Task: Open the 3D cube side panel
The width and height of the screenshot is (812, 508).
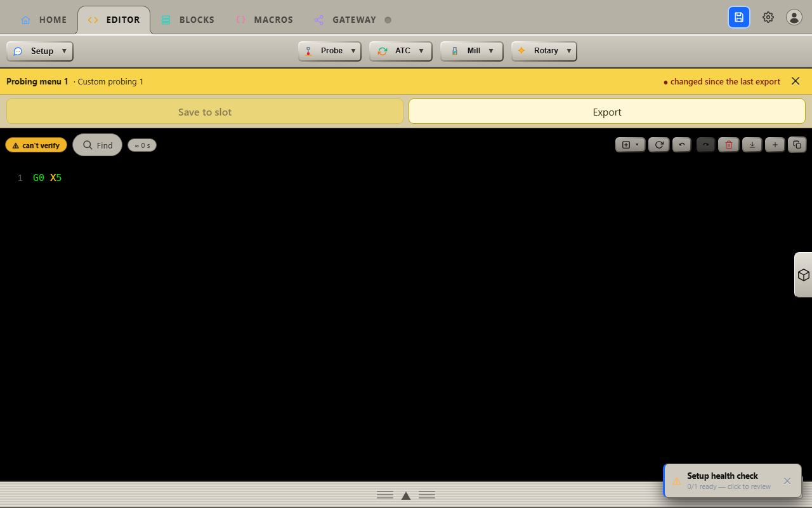Action: pos(803,275)
